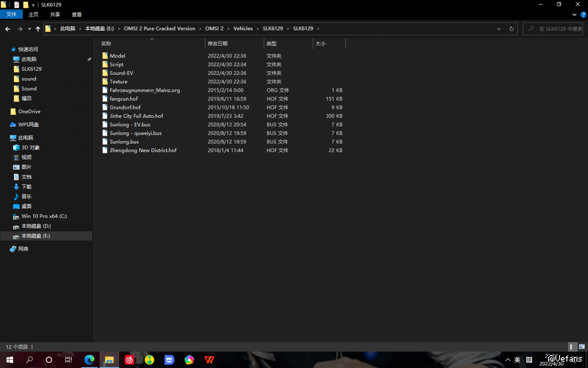
Task: Click the back navigation arrow
Action: pos(8,29)
